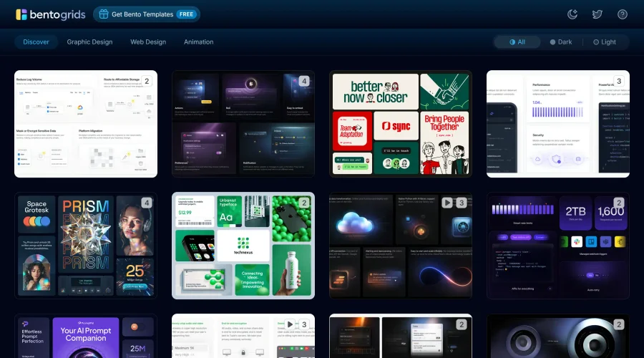Open the 2TB and 1,600 purple card
Viewport: 644px width, 358px height.
[557, 246]
